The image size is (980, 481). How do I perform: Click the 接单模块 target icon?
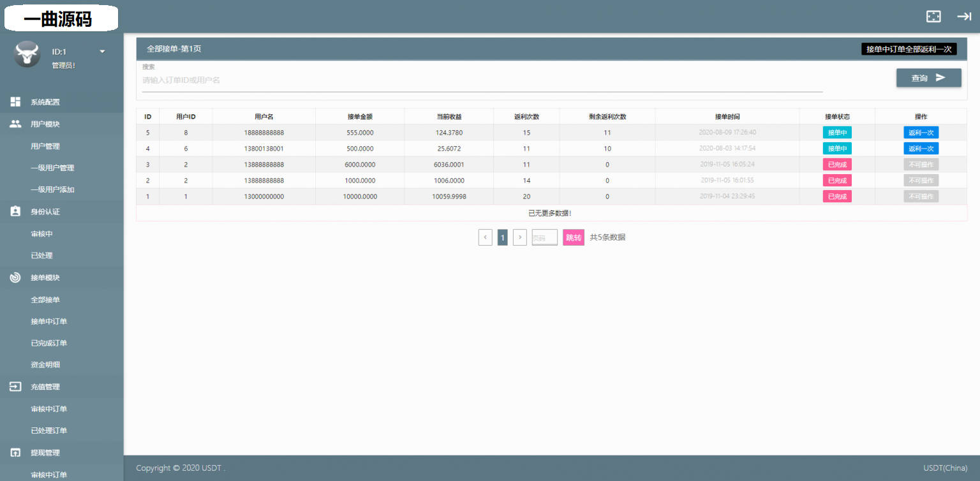pyautogui.click(x=15, y=277)
